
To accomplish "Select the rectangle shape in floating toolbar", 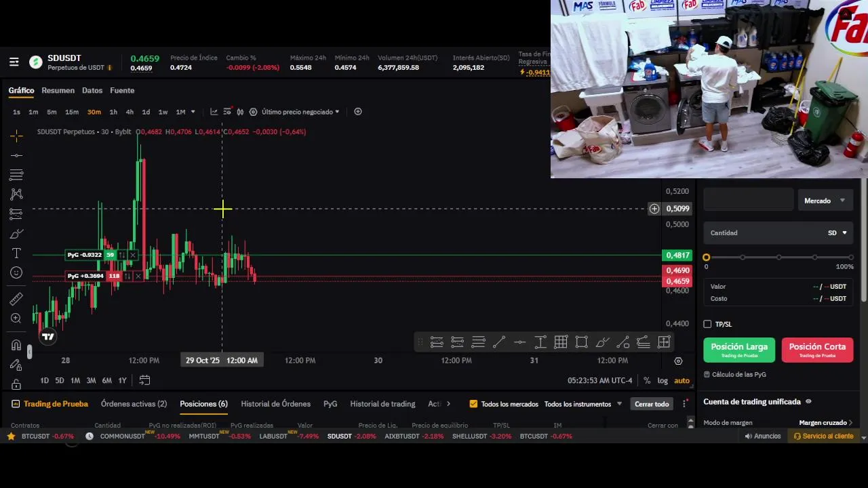I will pyautogui.click(x=582, y=342).
